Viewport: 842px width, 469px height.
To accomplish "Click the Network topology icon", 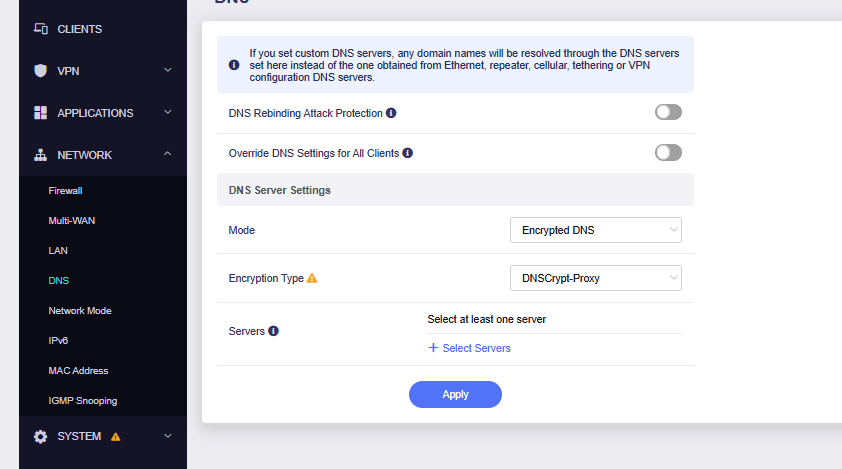I will (41, 155).
